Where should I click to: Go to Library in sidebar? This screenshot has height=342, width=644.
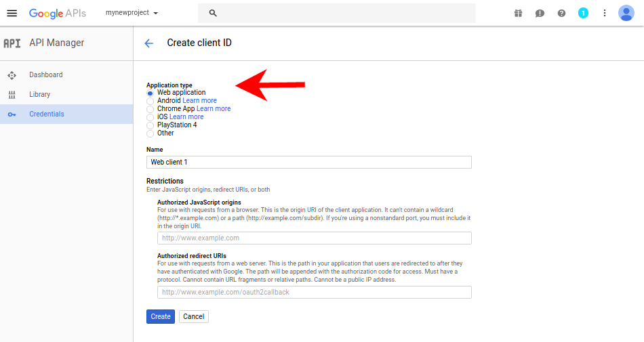tap(39, 94)
